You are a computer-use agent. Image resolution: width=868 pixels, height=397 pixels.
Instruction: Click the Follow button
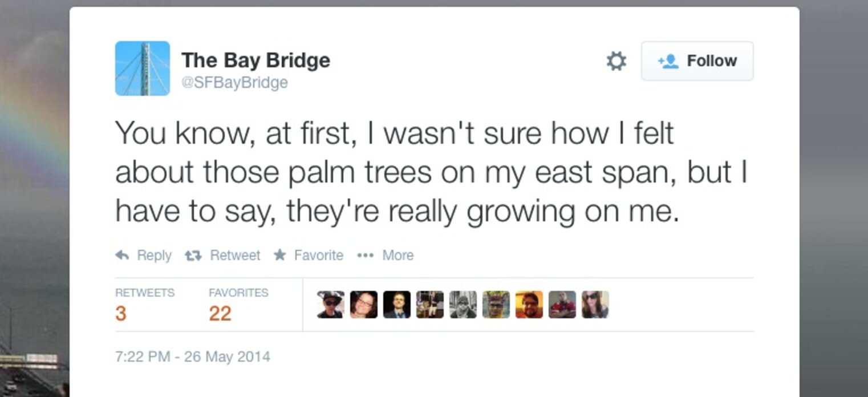coord(697,61)
